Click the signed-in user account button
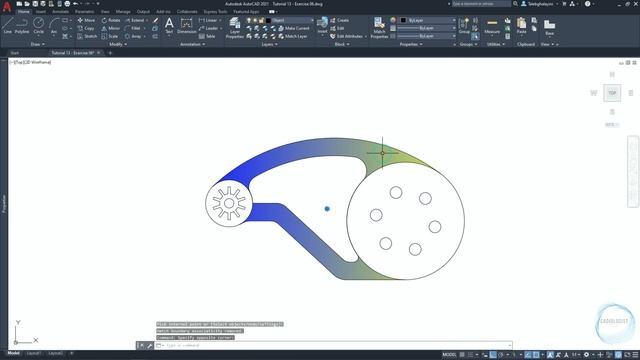The height and width of the screenshot is (360, 640). point(540,4)
